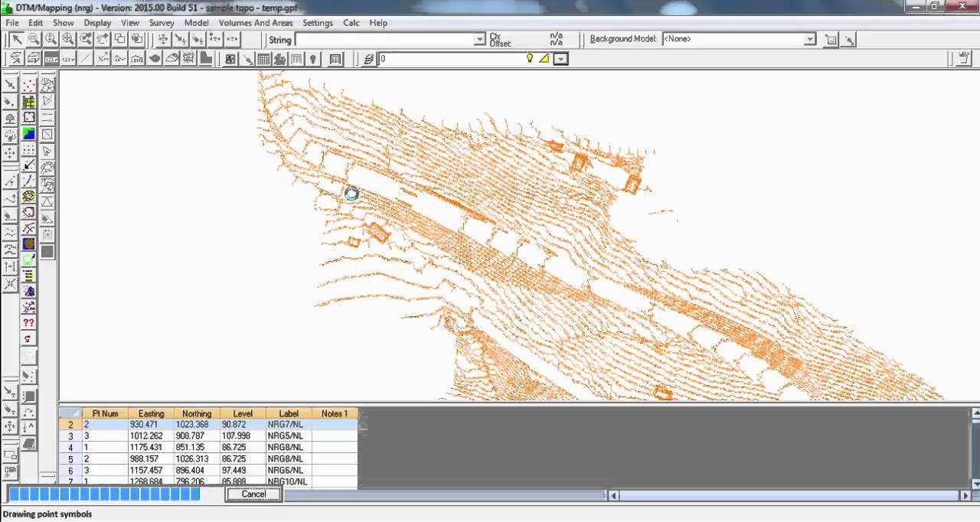Click the Northing column header
Viewport: 980px width, 522px height.
(x=197, y=413)
